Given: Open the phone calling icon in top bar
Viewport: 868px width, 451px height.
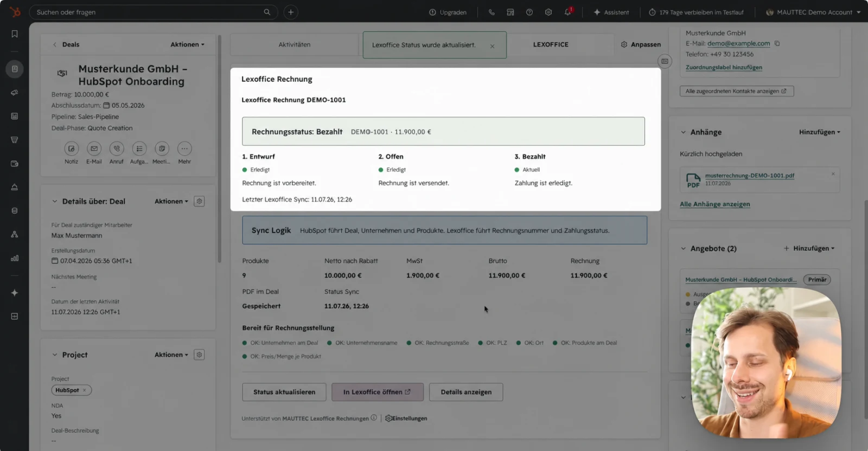Looking at the screenshot, I should click(x=492, y=12).
